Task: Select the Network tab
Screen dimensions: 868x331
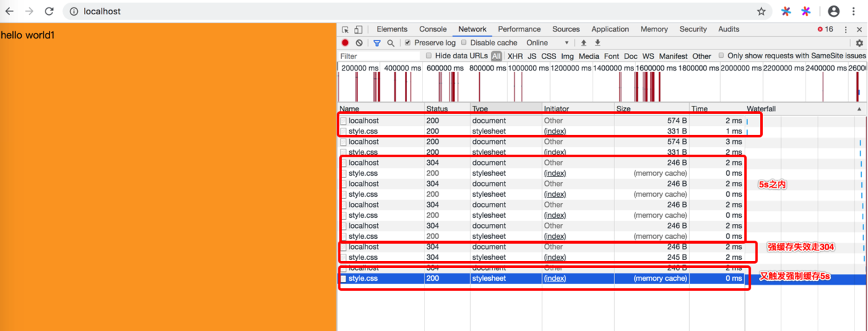Action: point(472,29)
